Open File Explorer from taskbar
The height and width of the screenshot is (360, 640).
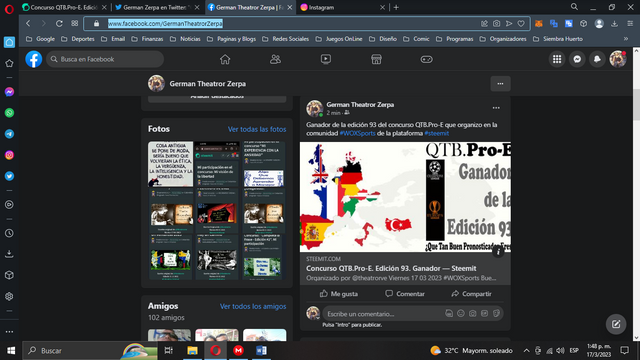coord(192,351)
